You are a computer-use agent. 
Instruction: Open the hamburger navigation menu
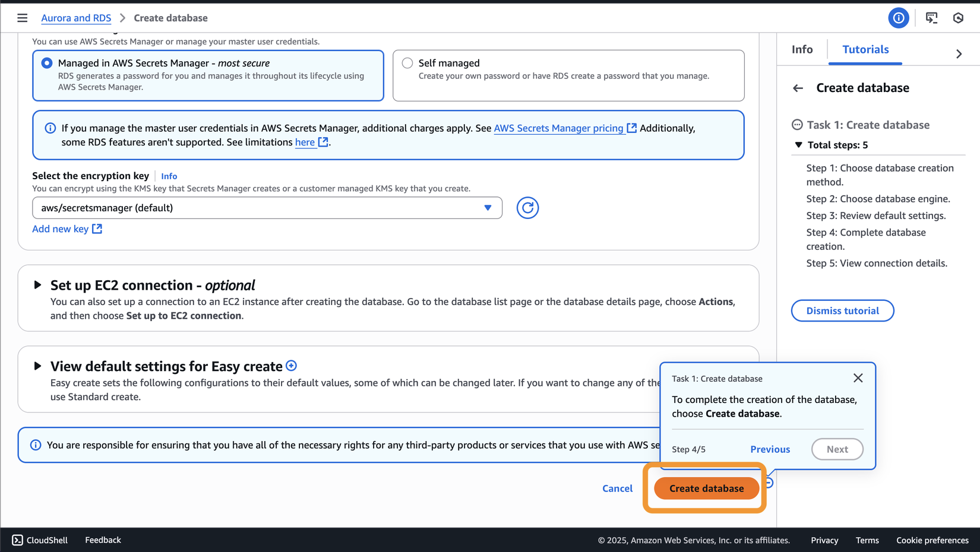pos(22,18)
